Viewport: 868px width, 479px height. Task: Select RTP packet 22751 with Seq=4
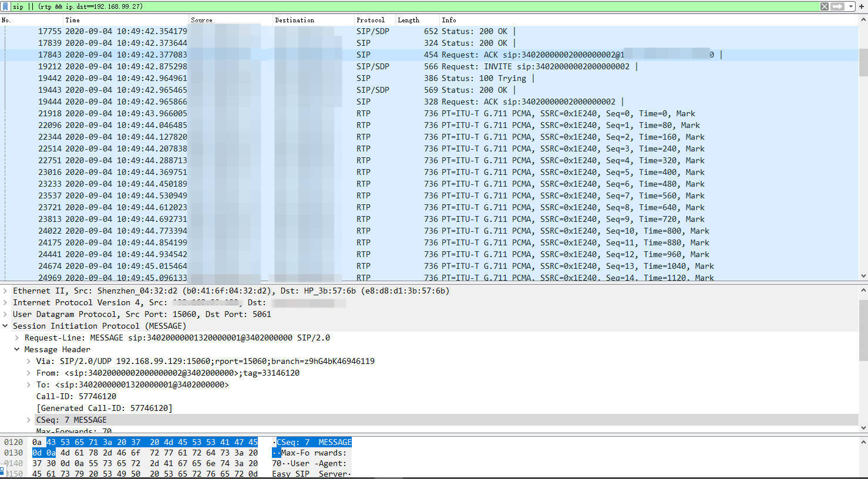pos(429,160)
